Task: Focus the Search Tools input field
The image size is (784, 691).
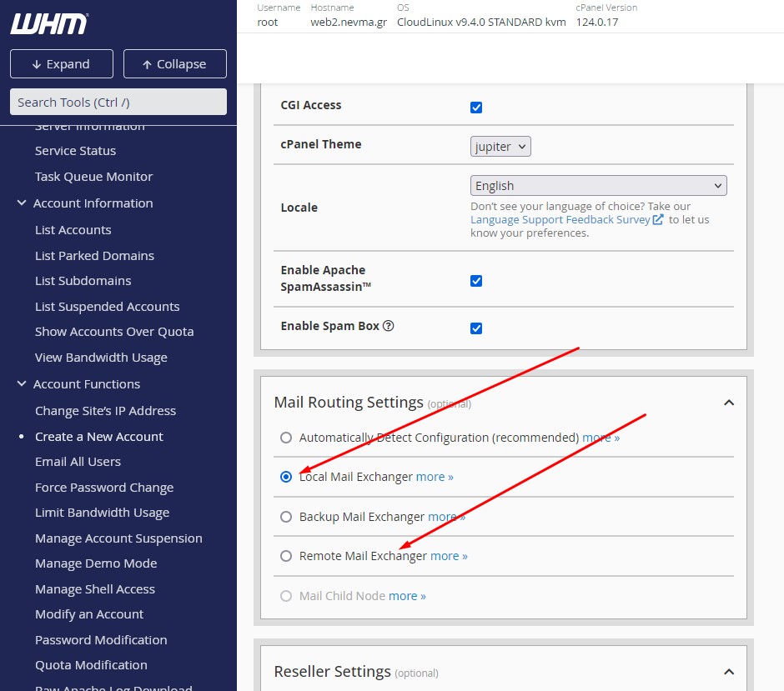Action: click(x=118, y=103)
